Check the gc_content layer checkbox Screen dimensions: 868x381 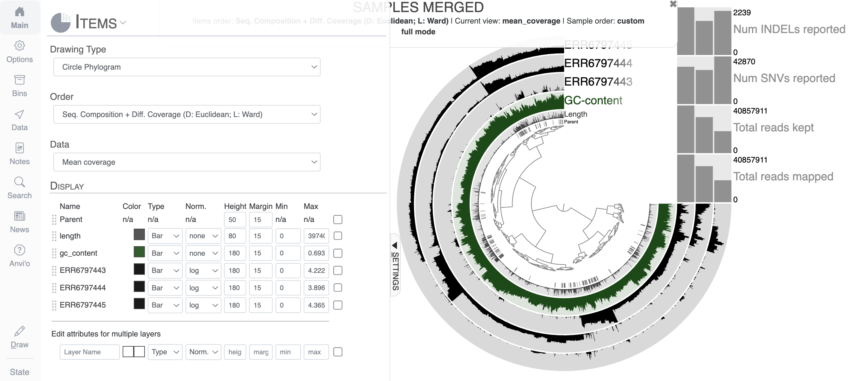pos(338,253)
